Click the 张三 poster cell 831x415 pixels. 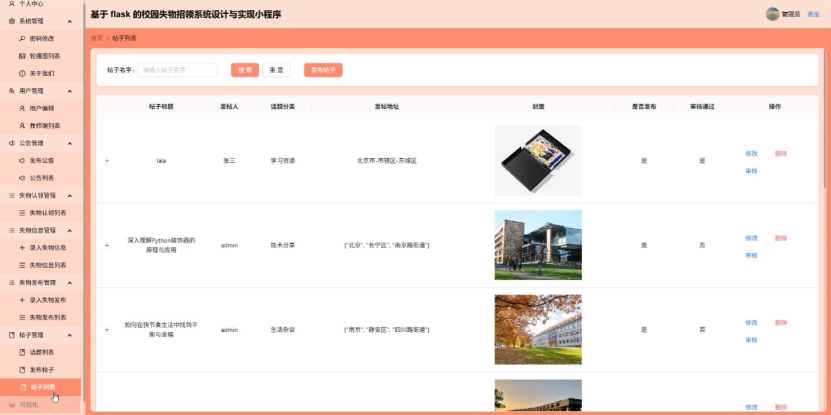pyautogui.click(x=229, y=161)
